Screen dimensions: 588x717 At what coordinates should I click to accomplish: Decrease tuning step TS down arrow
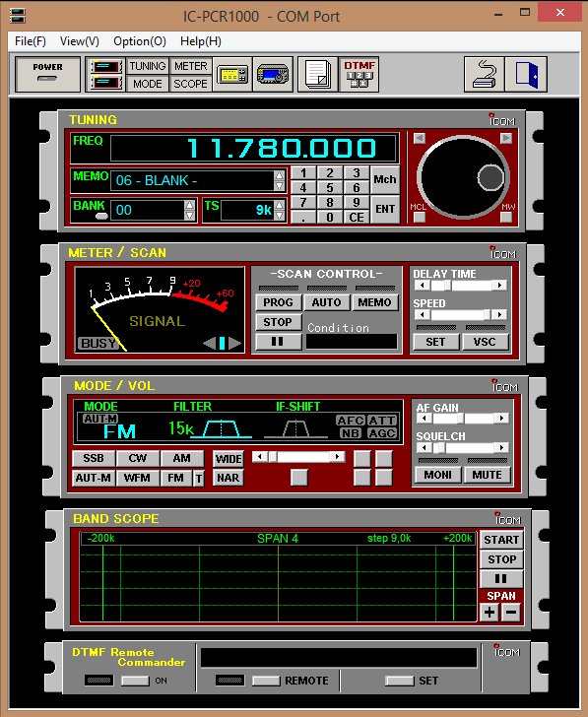(279, 215)
